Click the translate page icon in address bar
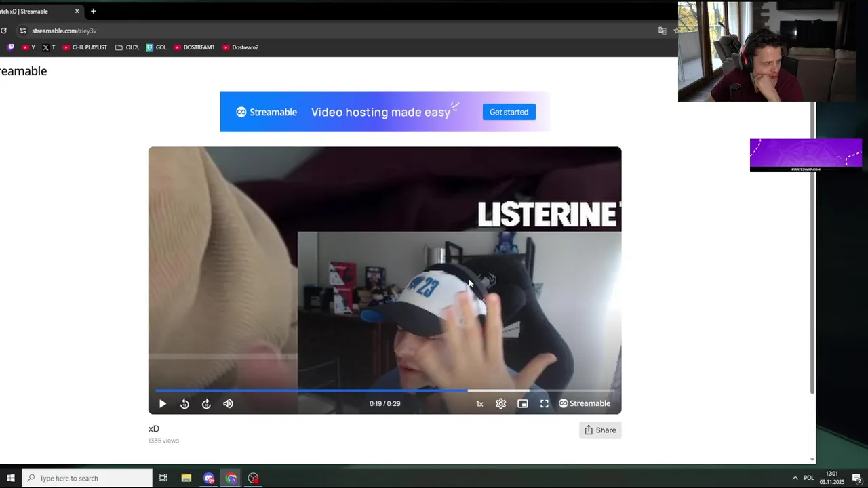Viewport: 868px width, 488px height. (663, 30)
